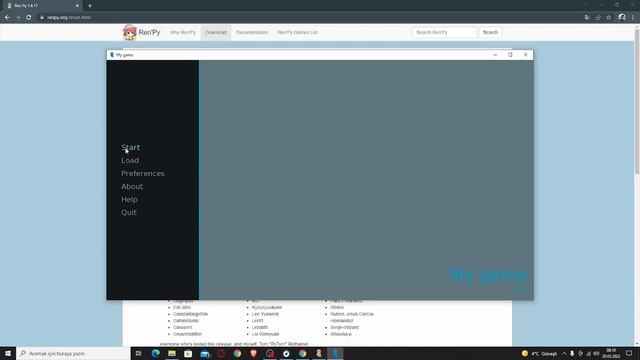Open the taskbar clock and date
This screenshot has height=360, width=640.
611,353
